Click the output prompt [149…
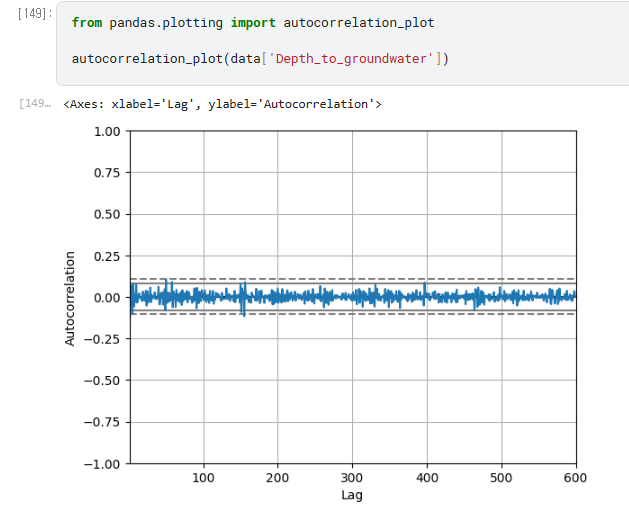 click(x=35, y=103)
